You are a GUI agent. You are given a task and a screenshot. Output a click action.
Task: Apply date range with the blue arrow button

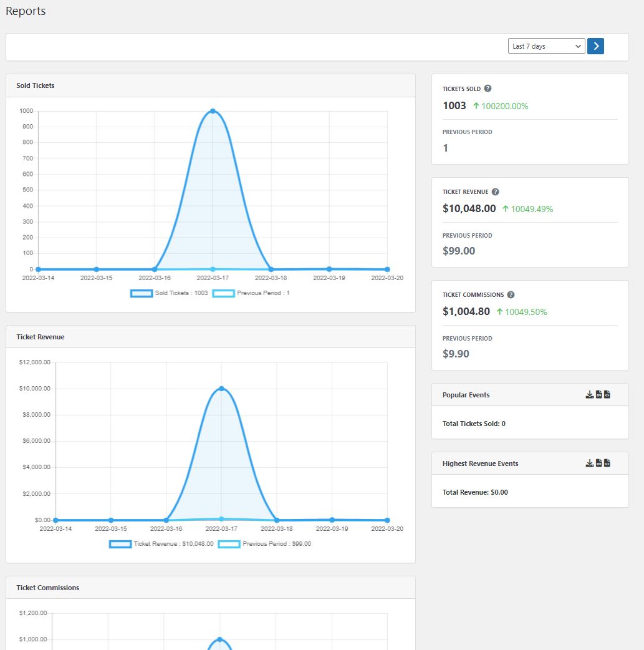pos(595,46)
